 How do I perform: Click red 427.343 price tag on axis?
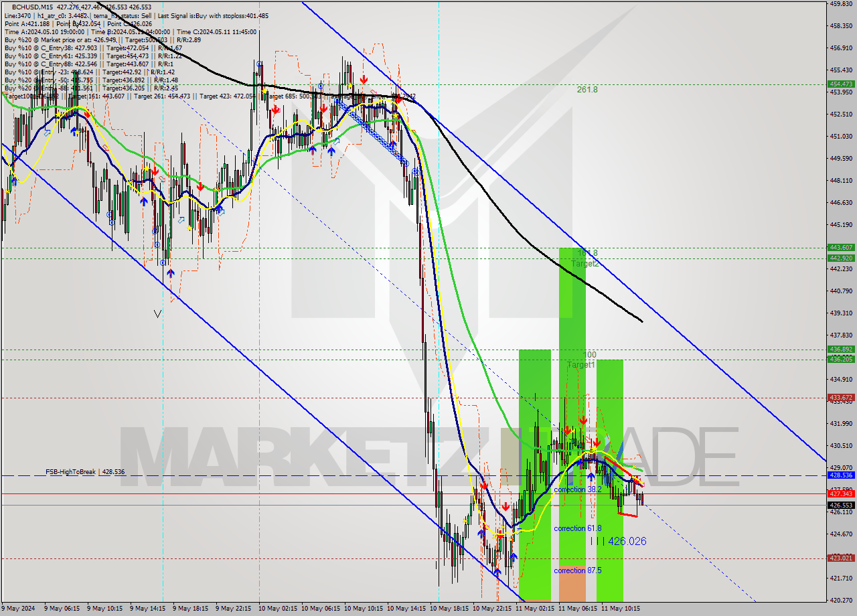841,493
